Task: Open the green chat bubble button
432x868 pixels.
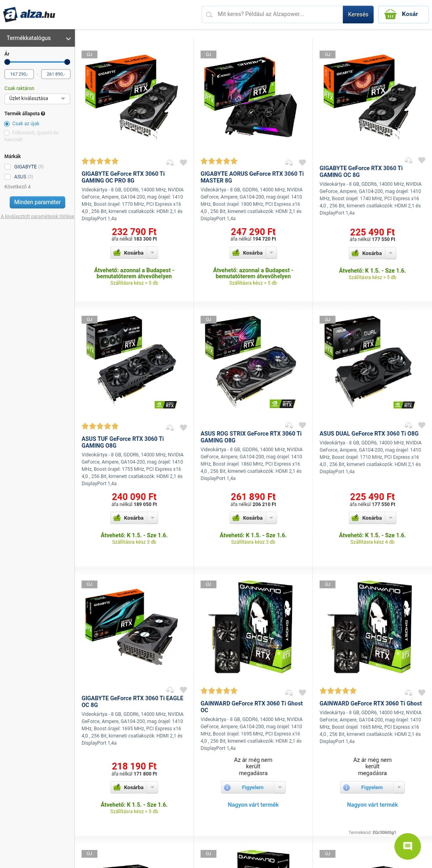Action: [x=408, y=846]
